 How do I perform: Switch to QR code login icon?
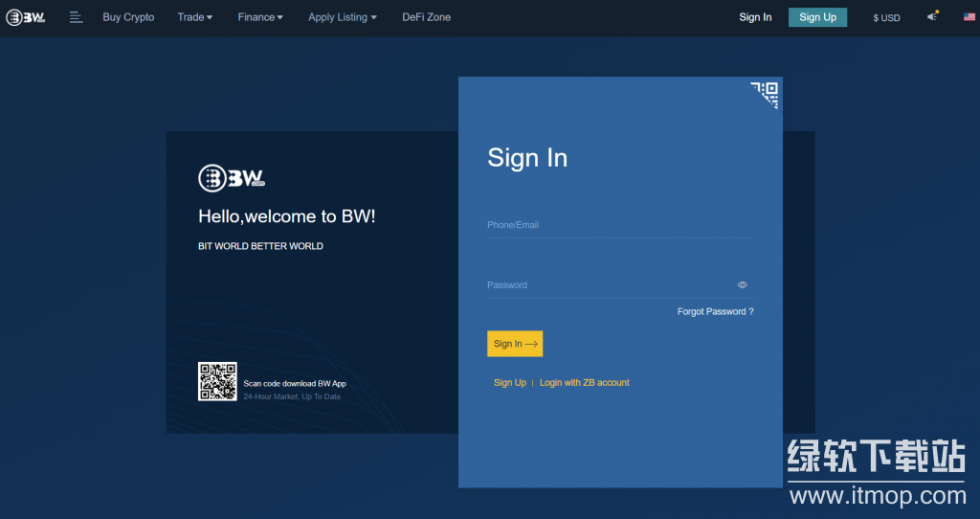[767, 93]
